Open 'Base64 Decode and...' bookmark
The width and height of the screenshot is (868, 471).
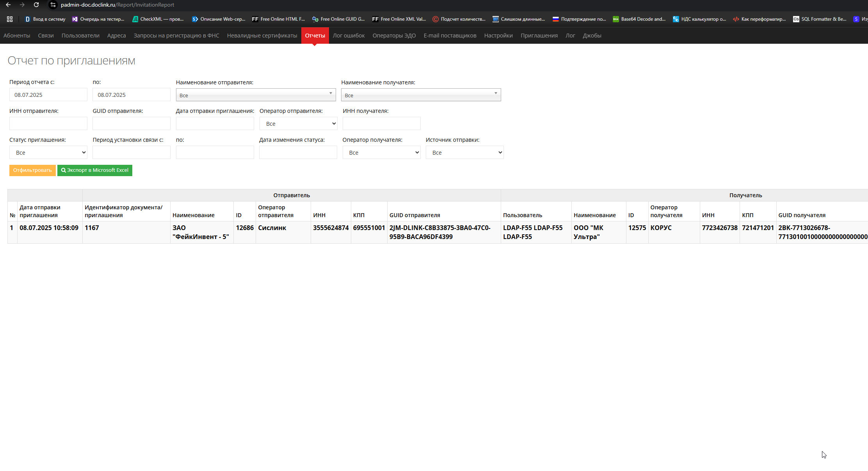pyautogui.click(x=639, y=19)
